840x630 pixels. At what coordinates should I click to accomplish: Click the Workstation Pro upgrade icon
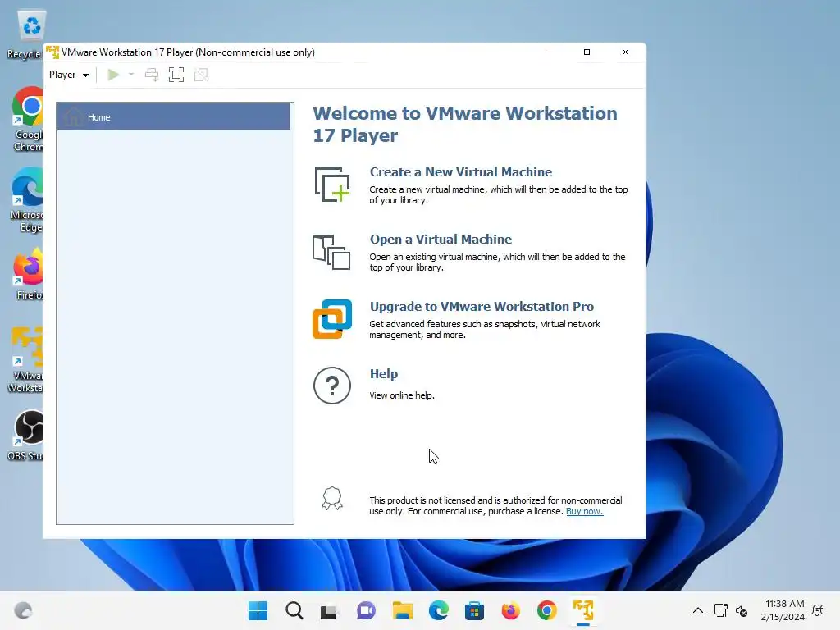point(332,319)
